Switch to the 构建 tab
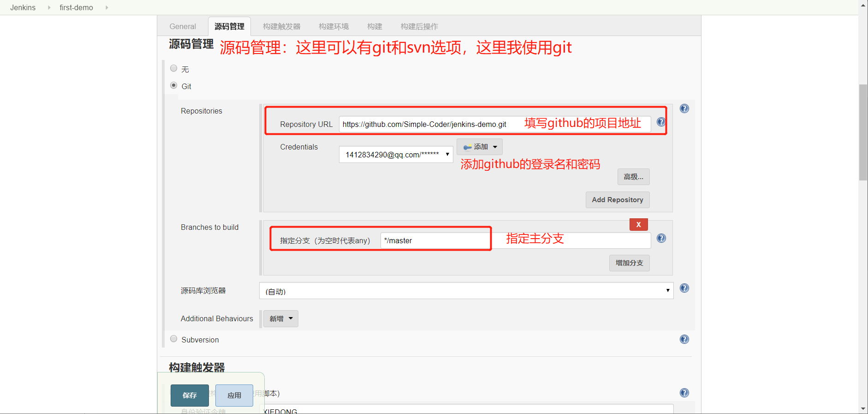The image size is (868, 414). pos(375,26)
